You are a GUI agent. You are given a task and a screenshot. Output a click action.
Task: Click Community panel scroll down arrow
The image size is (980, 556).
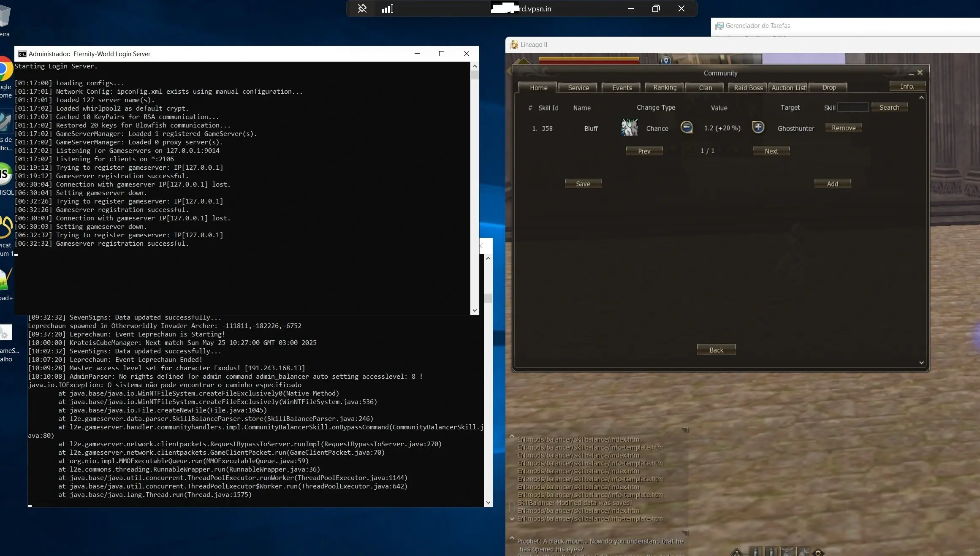point(921,363)
